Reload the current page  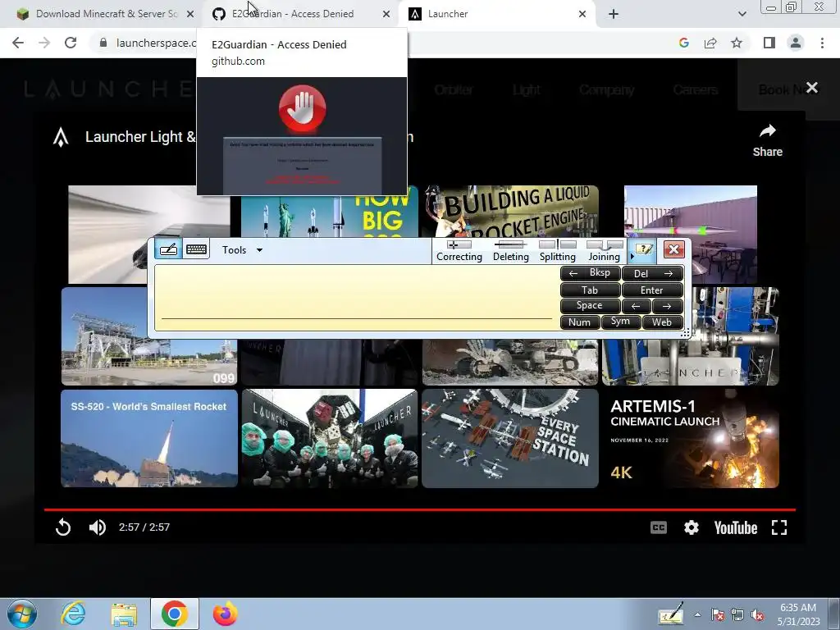(71, 43)
